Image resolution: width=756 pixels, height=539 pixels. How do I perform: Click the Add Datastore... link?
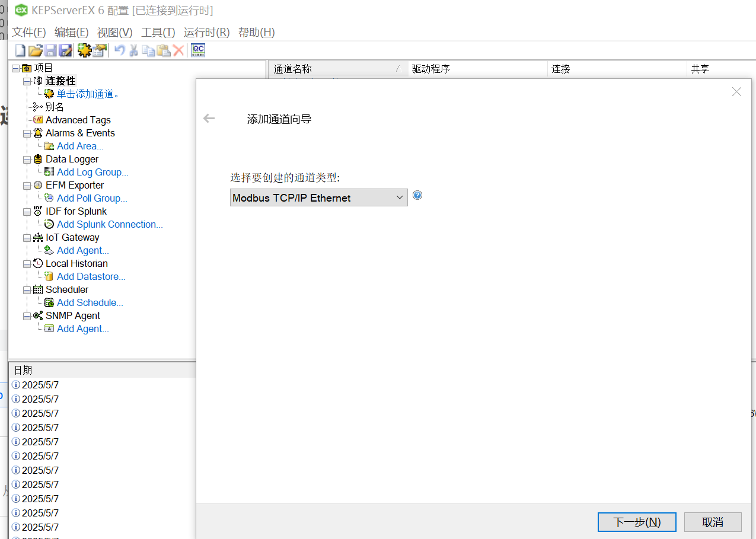(x=91, y=276)
